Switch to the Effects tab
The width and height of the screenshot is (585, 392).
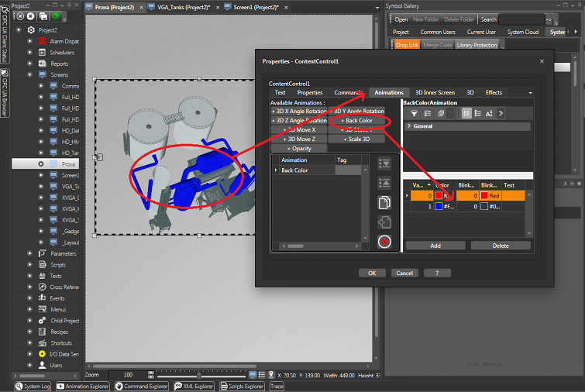494,93
